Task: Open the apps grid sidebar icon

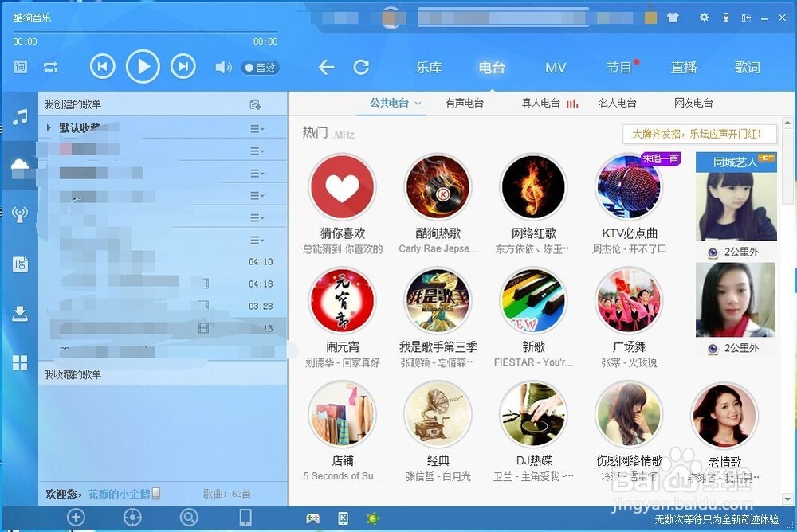Action: pos(20,362)
